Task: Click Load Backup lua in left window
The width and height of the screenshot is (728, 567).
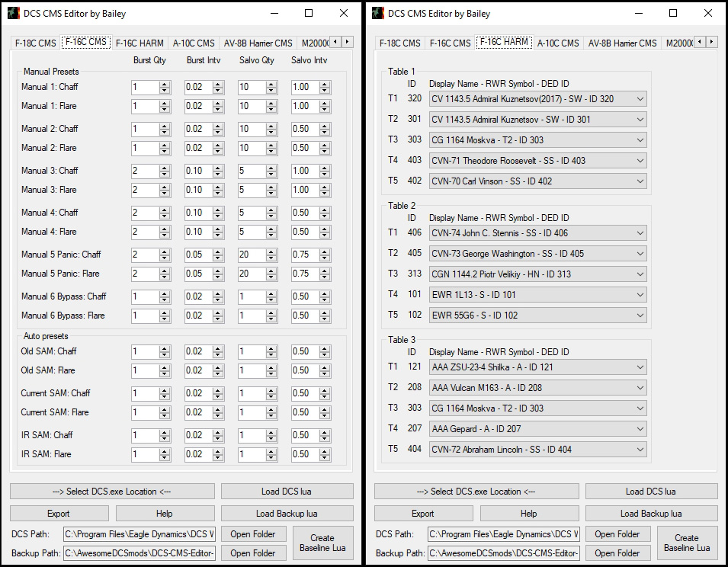Action: [x=287, y=514]
